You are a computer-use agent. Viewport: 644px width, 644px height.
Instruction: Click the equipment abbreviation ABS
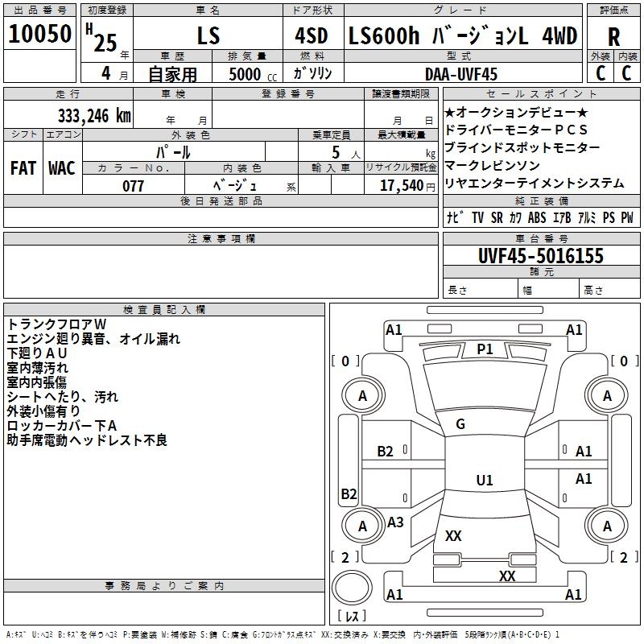537,217
